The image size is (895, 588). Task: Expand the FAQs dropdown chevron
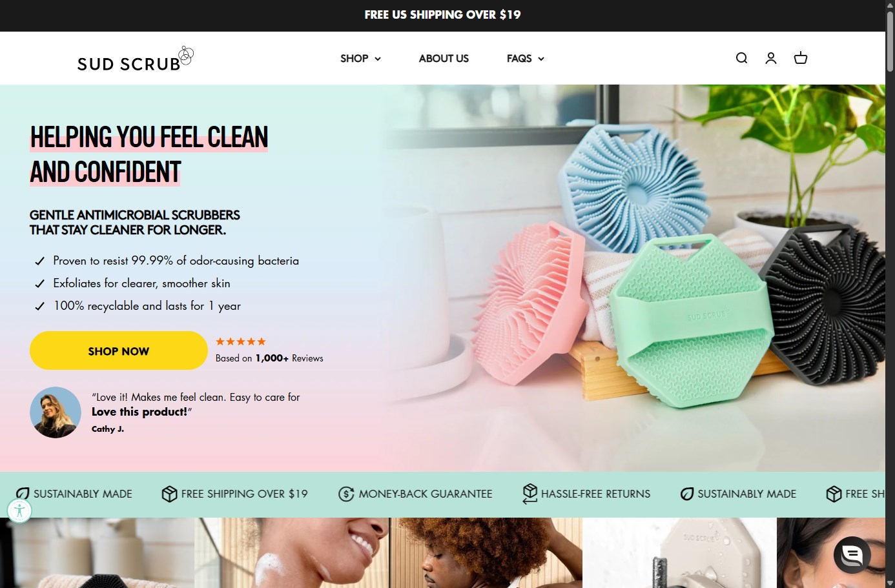click(x=541, y=59)
